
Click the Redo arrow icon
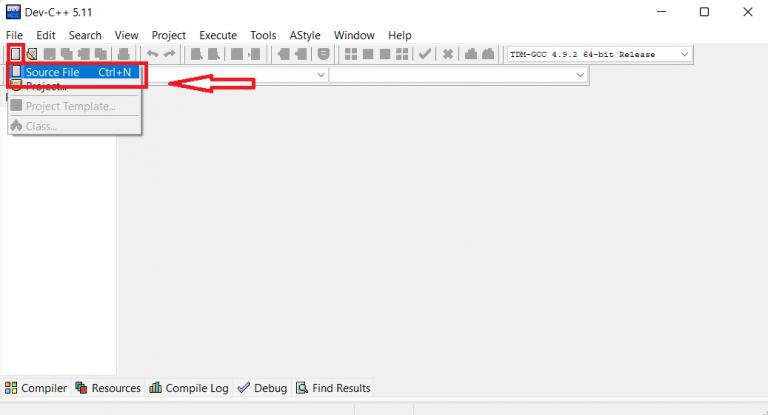click(169, 54)
